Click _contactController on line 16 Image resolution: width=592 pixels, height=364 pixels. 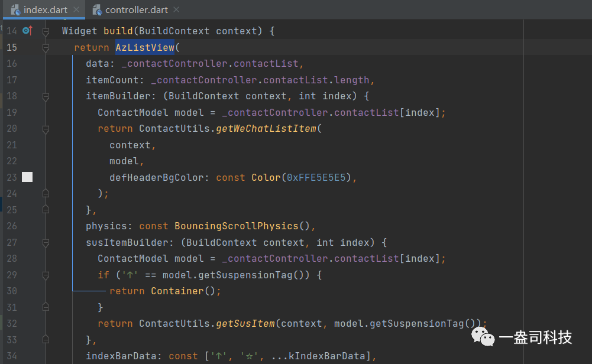click(x=174, y=63)
